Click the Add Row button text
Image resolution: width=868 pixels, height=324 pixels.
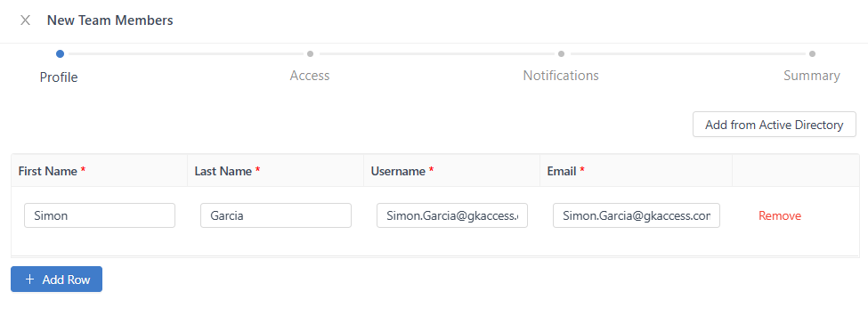click(x=66, y=279)
